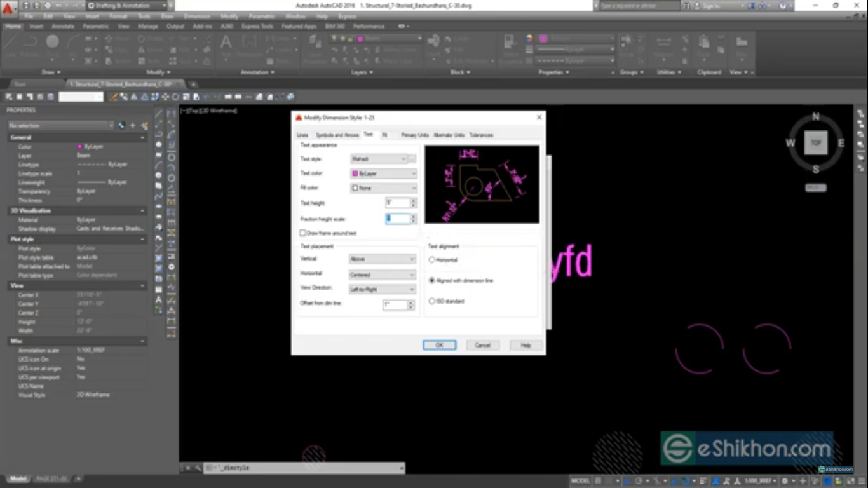Image resolution: width=868 pixels, height=488 pixels.
Task: Enable the Draw frame around text checkbox
Action: tap(302, 233)
